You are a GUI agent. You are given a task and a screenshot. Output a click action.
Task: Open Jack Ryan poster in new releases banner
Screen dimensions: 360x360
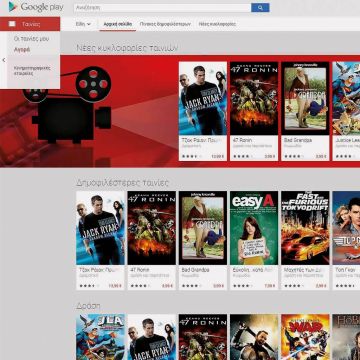click(203, 98)
